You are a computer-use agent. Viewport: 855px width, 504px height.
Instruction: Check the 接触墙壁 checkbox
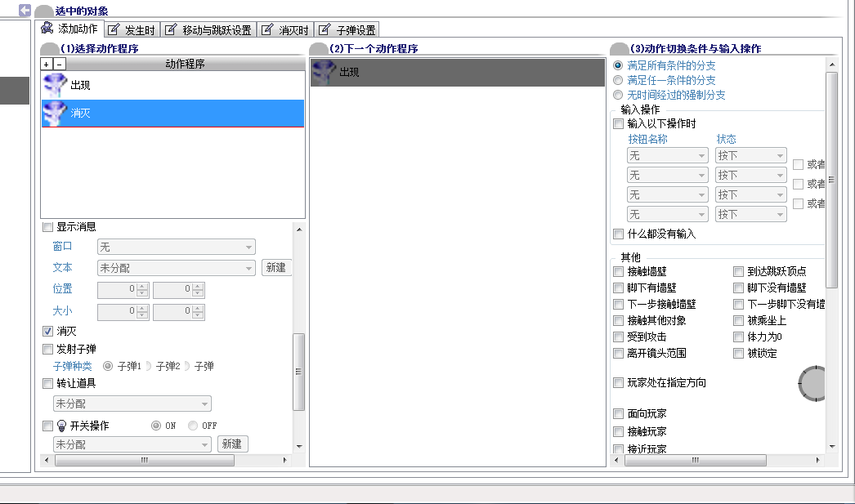point(618,271)
